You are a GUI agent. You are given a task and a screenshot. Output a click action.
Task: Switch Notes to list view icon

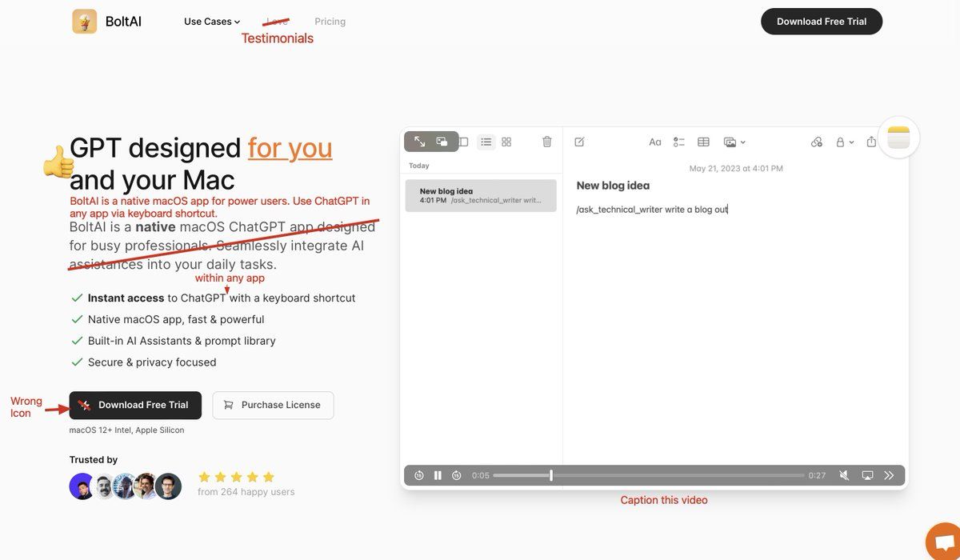[x=486, y=142]
